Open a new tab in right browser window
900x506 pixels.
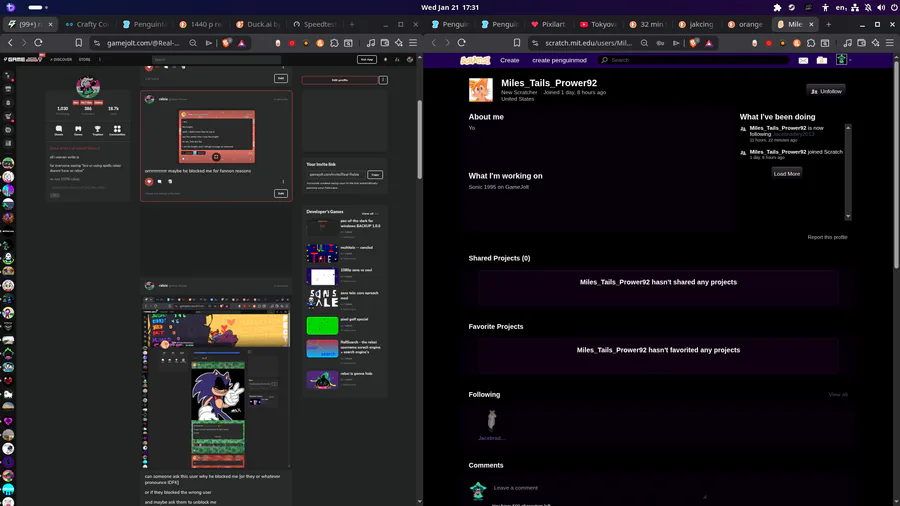click(x=828, y=25)
